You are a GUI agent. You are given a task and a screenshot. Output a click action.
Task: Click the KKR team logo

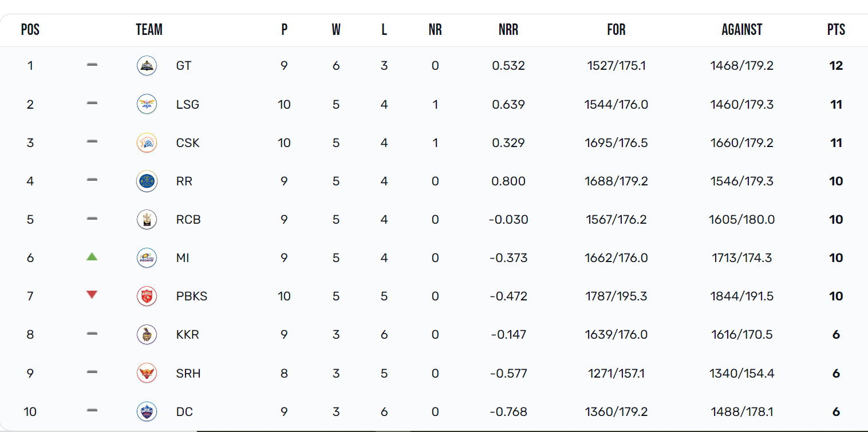tap(147, 334)
